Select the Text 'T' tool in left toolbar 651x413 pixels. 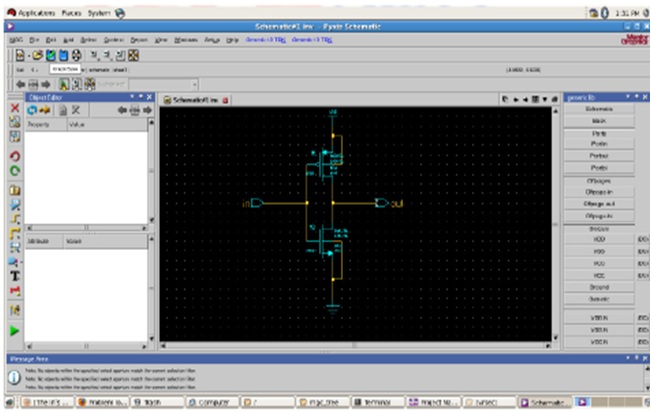click(15, 274)
